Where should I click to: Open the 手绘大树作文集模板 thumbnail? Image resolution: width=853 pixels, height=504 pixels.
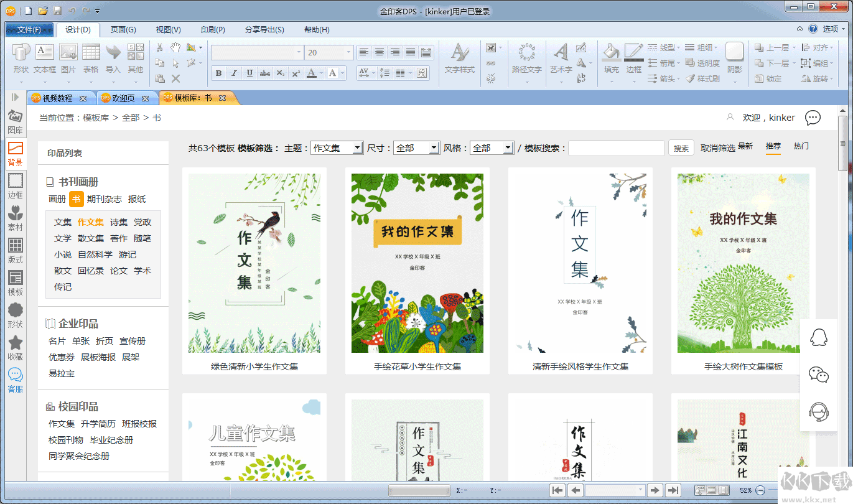pyautogui.click(x=743, y=263)
